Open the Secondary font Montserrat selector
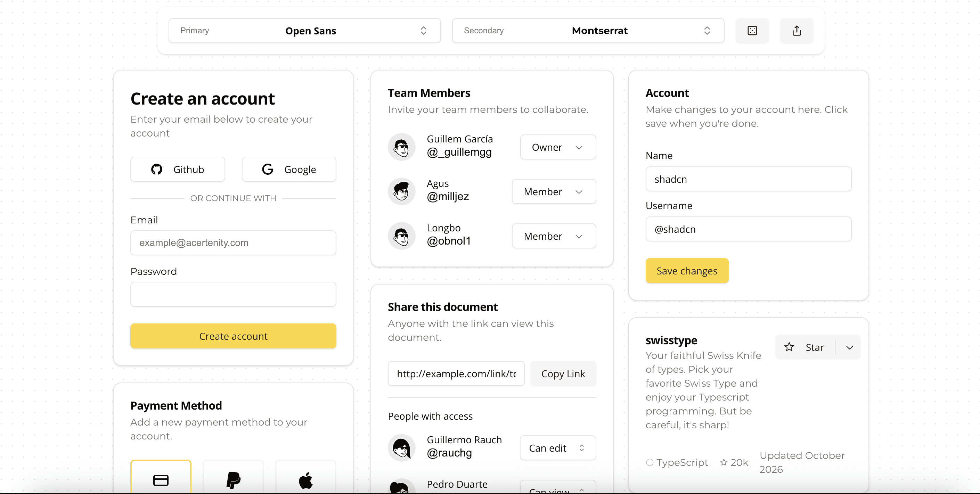Screen dimensions: 980x494 point(588,31)
